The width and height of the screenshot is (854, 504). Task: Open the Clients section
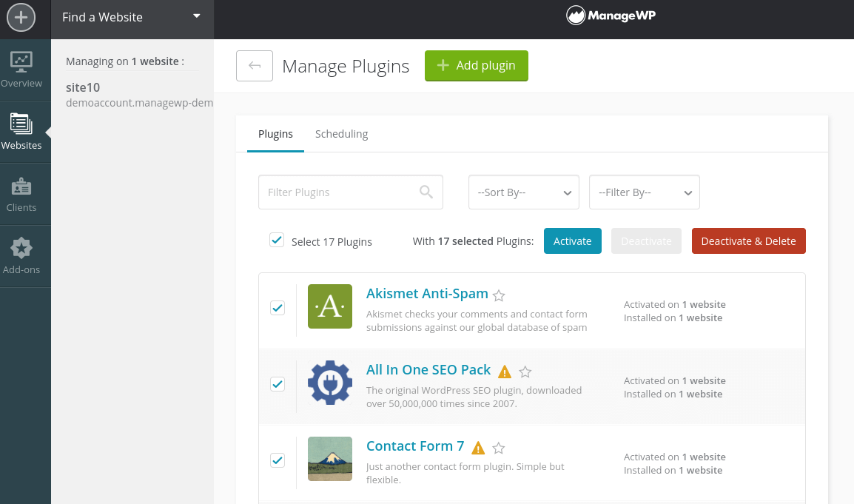click(22, 195)
